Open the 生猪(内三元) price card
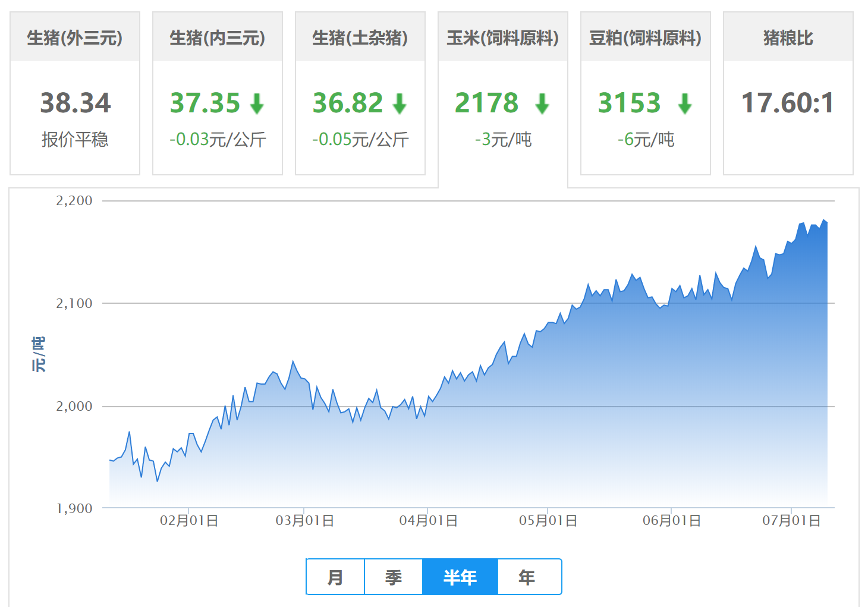 (218, 93)
